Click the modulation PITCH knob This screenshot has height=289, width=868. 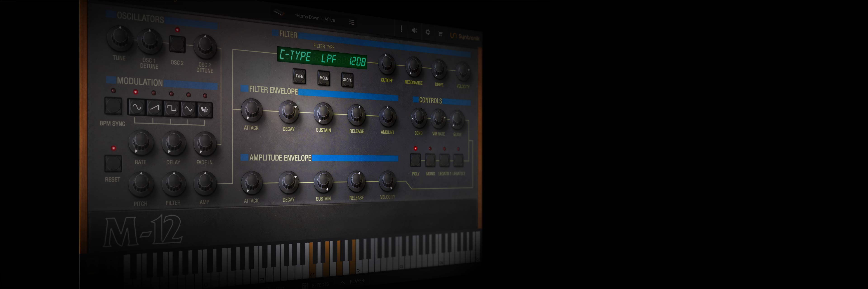141,184
